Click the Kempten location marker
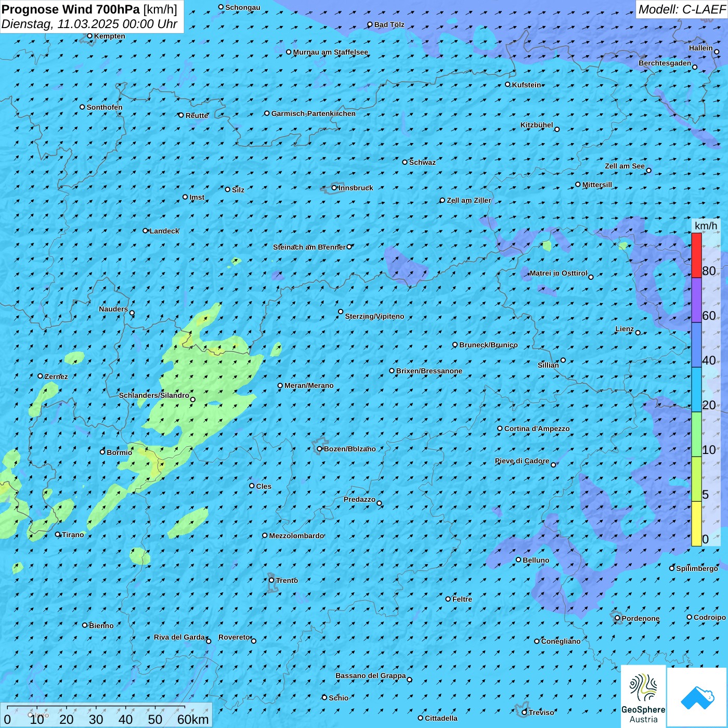The height and width of the screenshot is (728, 728). tap(89, 36)
